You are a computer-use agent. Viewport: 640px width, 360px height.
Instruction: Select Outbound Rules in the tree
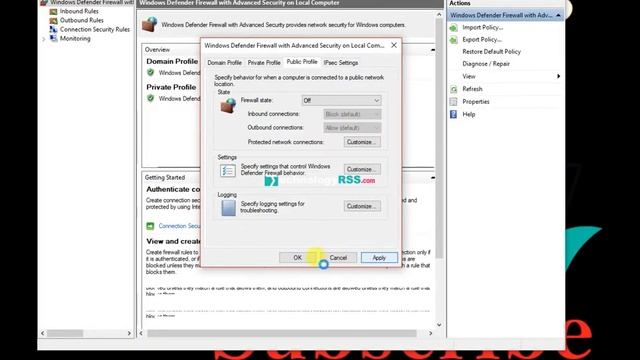pos(81,20)
